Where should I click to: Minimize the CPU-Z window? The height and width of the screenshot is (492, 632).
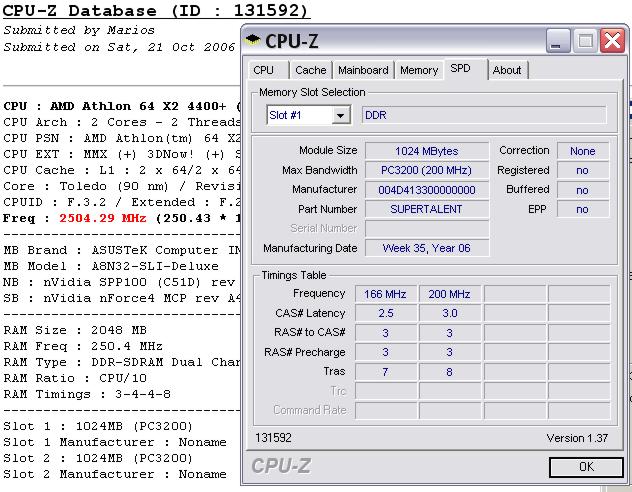click(x=558, y=40)
